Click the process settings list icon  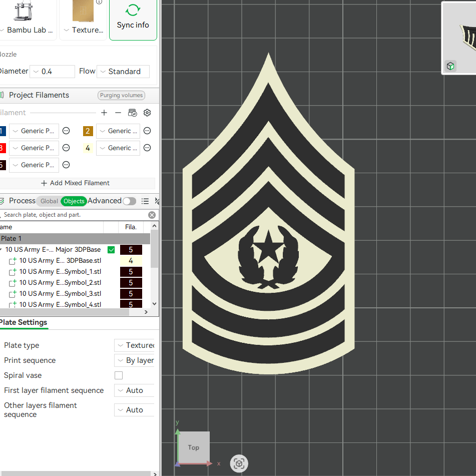coord(145,201)
